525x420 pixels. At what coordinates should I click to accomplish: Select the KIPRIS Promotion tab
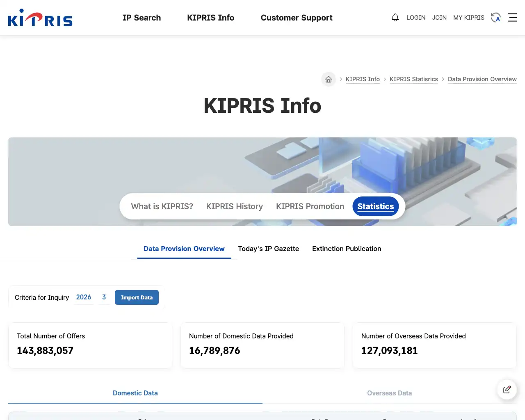pyautogui.click(x=310, y=206)
